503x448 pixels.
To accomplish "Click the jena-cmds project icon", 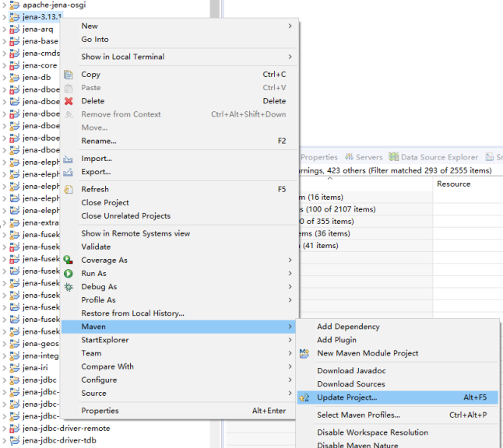I will click(x=14, y=54).
